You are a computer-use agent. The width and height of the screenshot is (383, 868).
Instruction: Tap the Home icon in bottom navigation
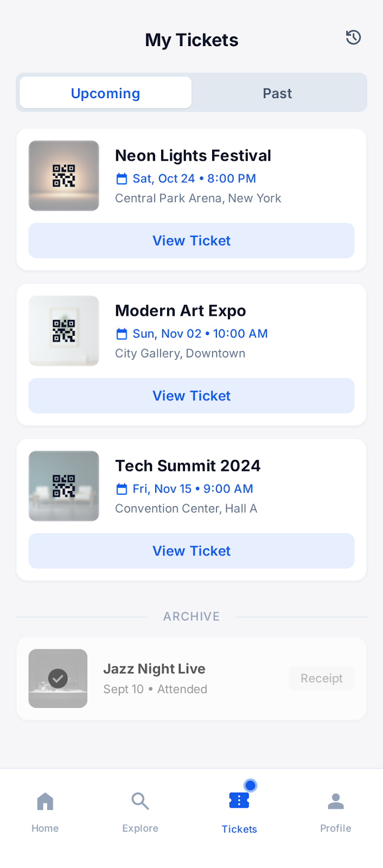45,801
